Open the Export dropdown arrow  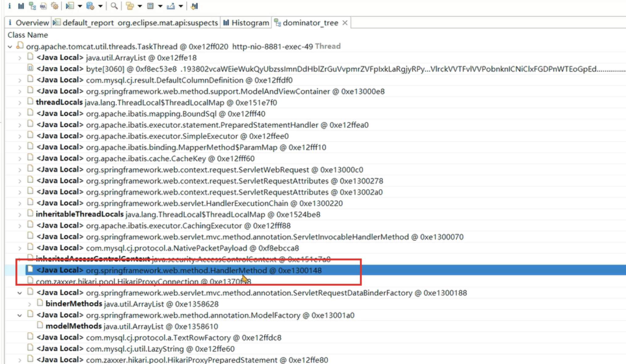pyautogui.click(x=181, y=6)
